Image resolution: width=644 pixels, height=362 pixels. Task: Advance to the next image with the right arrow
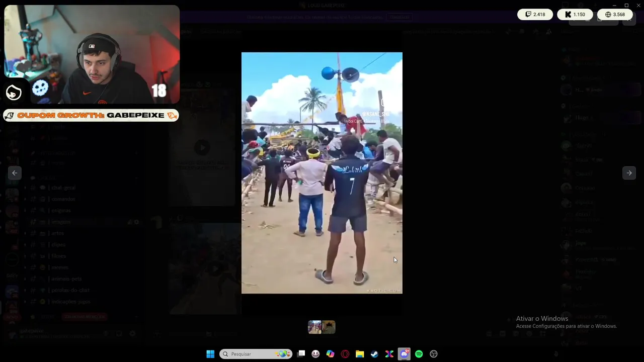pos(629,173)
